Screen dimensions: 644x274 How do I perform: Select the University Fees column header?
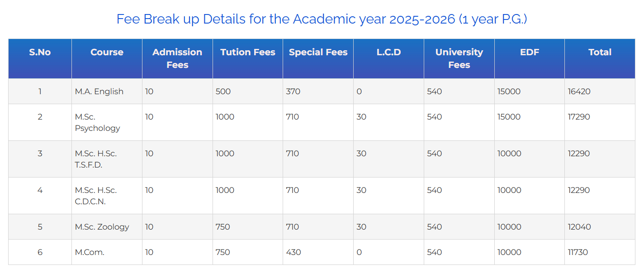[x=459, y=58]
